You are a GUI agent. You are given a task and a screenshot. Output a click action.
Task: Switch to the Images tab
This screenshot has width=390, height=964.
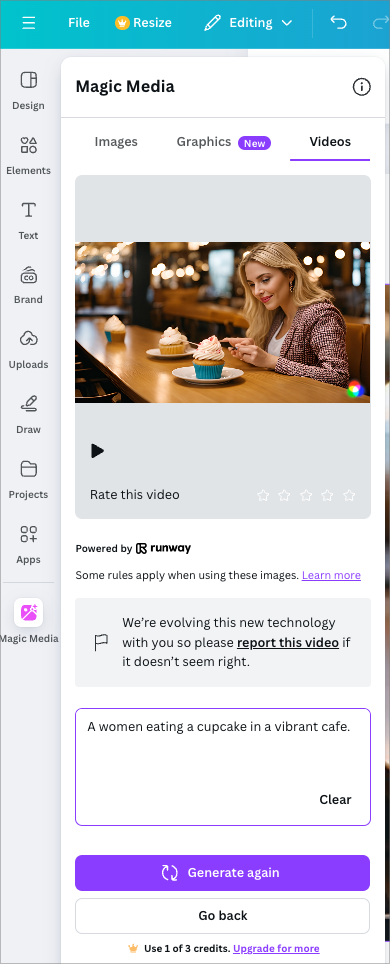click(x=116, y=141)
